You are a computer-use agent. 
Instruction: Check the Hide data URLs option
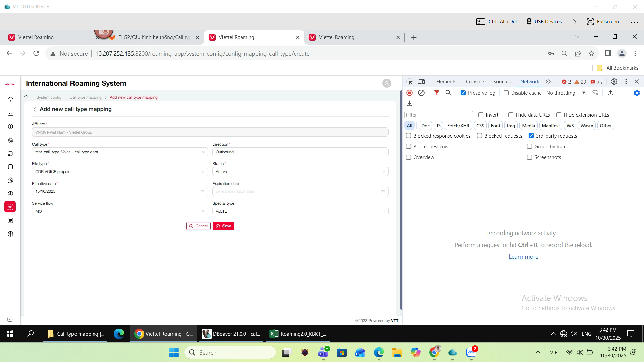pos(511,115)
